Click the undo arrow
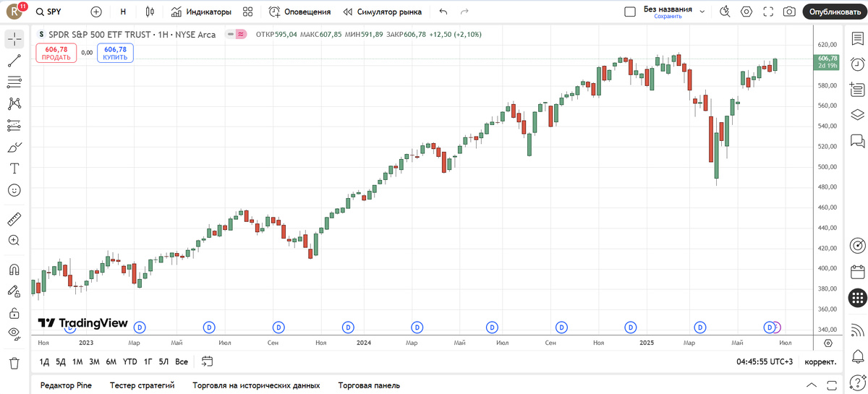Screen dimensions: 868x394 (x=443, y=12)
